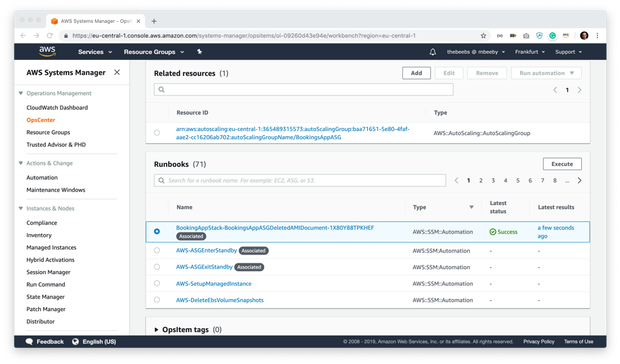Select AWS-SetupManagedInstance radio button
Image resolution: width=620 pixels, height=364 pixels.
tap(157, 283)
